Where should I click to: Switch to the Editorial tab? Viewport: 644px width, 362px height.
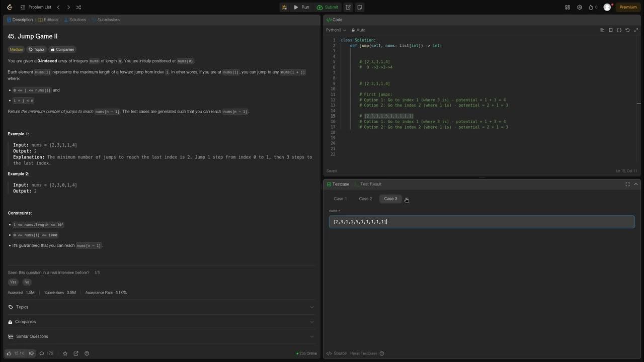(48, 20)
